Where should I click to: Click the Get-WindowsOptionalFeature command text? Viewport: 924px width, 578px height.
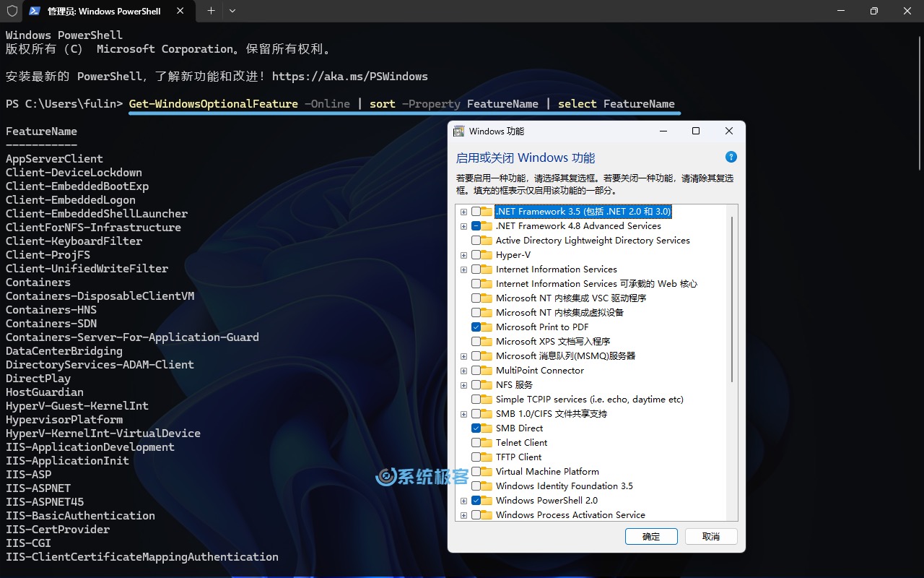click(x=214, y=104)
